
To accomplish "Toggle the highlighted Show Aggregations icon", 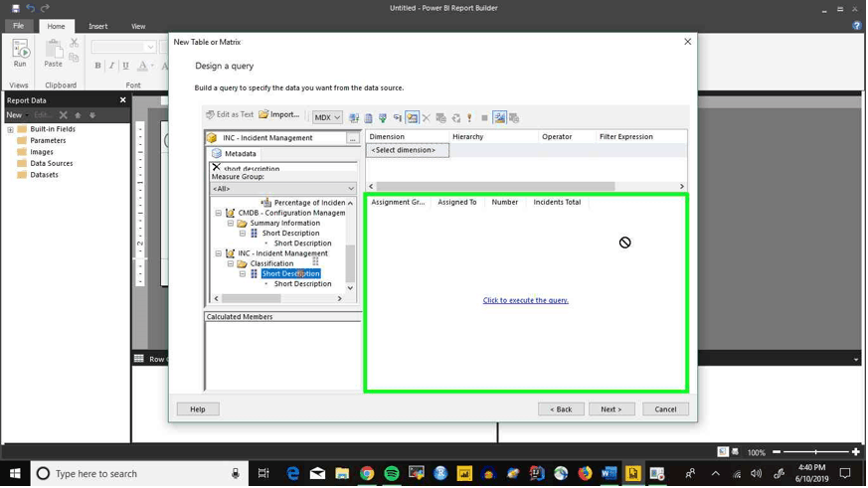I will 413,118.
